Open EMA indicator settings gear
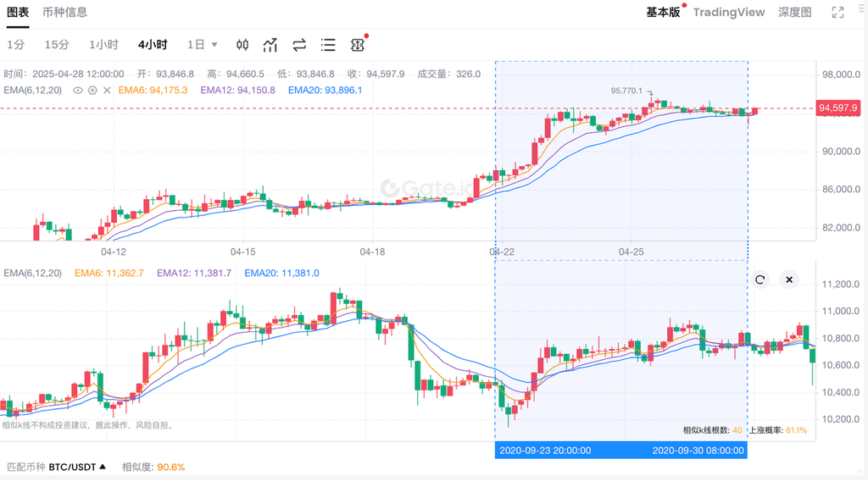This screenshot has height=487, width=868. (92, 90)
